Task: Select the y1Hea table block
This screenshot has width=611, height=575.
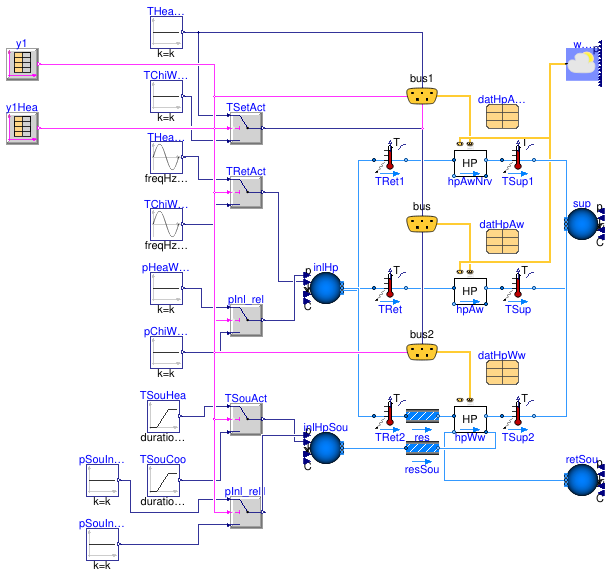Action: pyautogui.click(x=22, y=128)
